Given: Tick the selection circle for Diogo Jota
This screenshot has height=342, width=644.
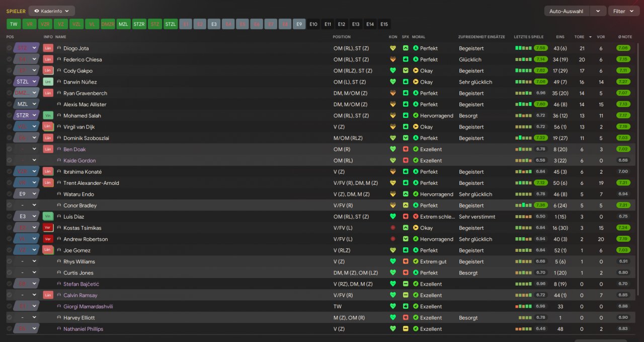Looking at the screenshot, I should pyautogui.click(x=9, y=48).
